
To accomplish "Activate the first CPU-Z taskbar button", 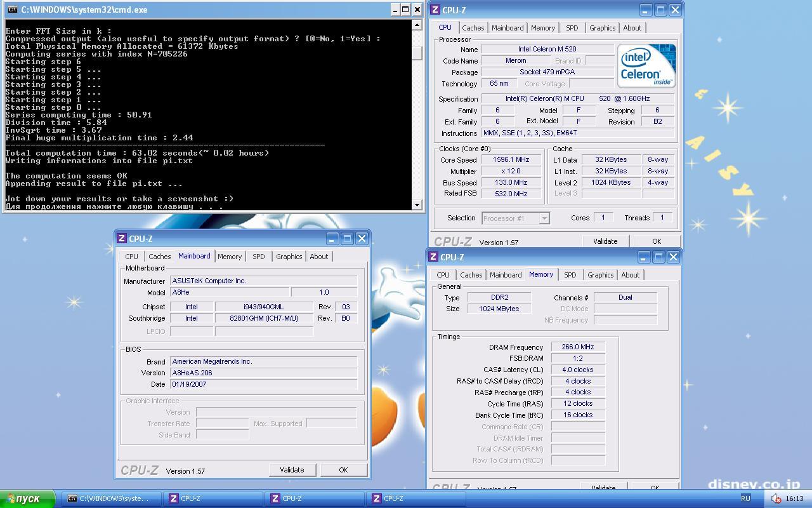I will 213,498.
